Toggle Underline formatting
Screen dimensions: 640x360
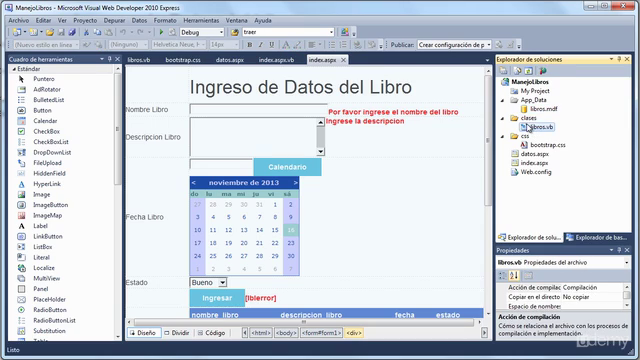271,45
